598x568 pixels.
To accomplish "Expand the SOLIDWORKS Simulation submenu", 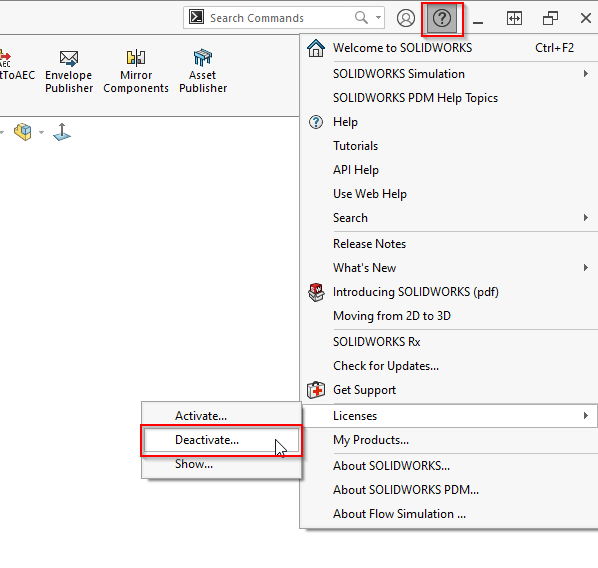I will (448, 74).
